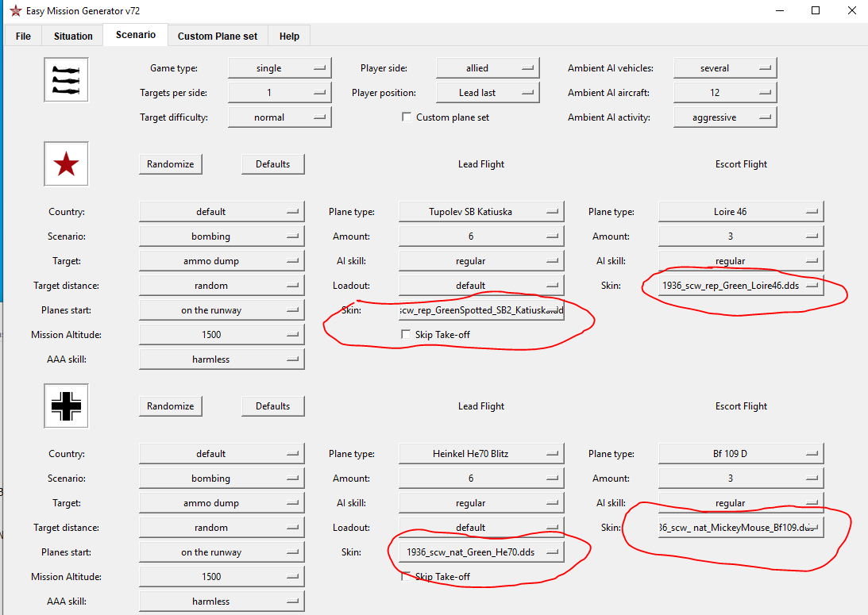Open allied lead flight Loadout dropdown
Viewport: 868px width, 615px height.
pyautogui.click(x=481, y=286)
